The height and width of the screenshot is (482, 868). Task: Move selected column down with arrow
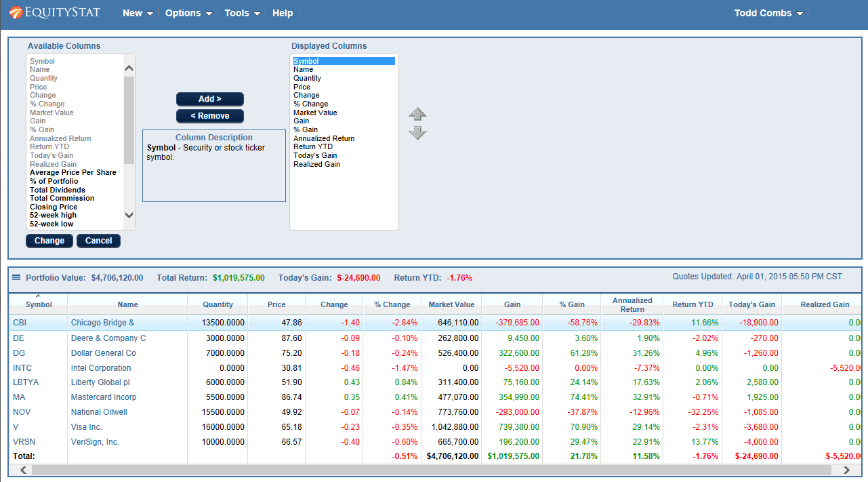pyautogui.click(x=418, y=133)
